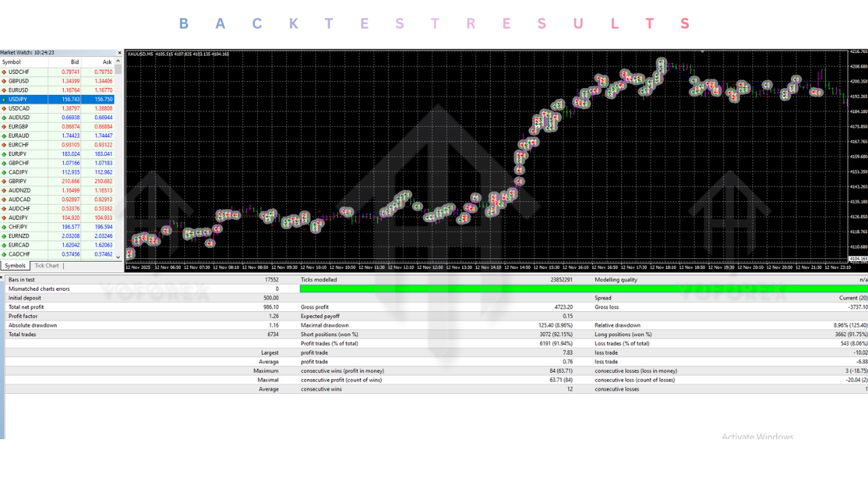Image resolution: width=868 pixels, height=488 pixels.
Task: Click the up arrow icon beside AUDUSD
Action: (x=4, y=117)
